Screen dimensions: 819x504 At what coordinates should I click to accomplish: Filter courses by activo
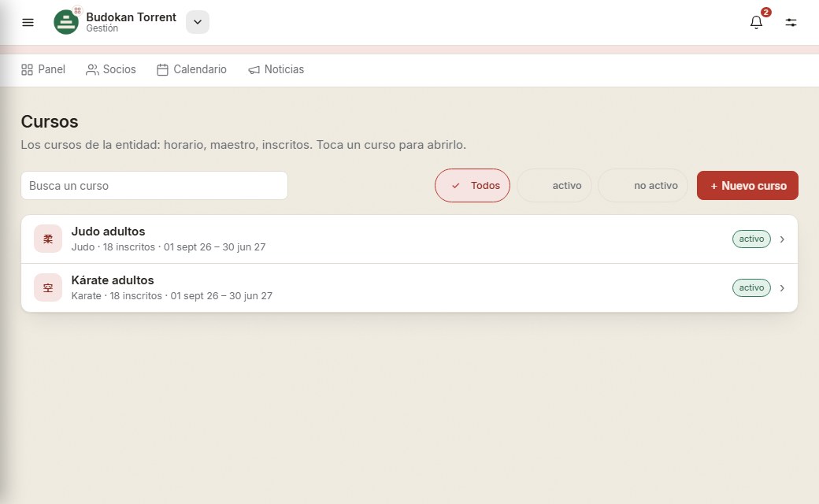554,185
